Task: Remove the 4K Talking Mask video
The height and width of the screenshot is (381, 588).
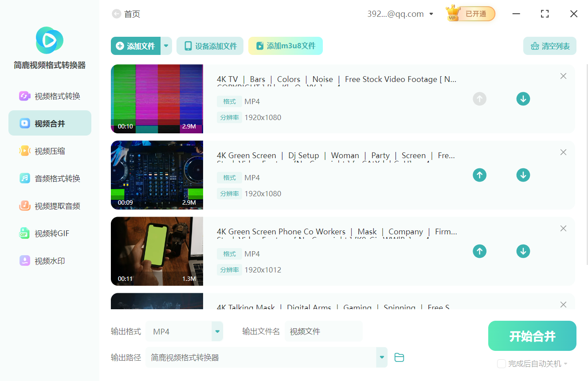Action: (x=563, y=305)
